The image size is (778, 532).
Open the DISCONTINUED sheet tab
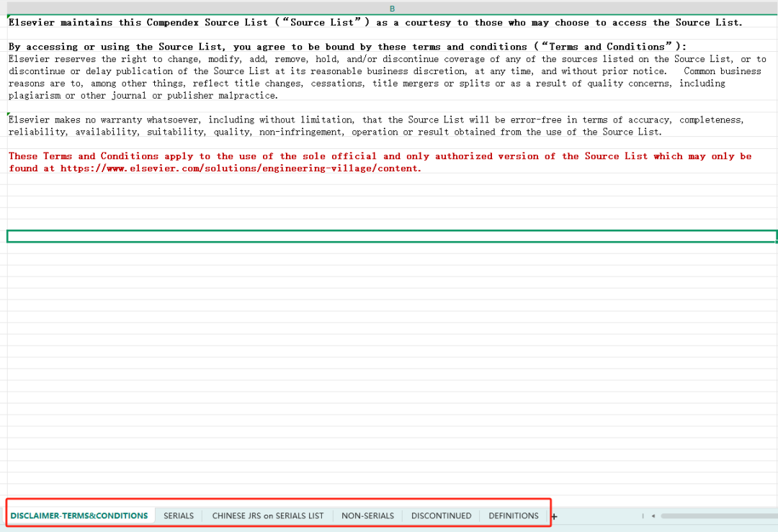click(441, 515)
